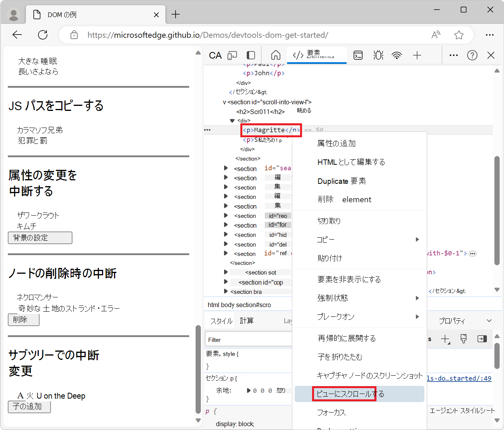Expand the 余地 shorthand property triangle

click(249, 390)
